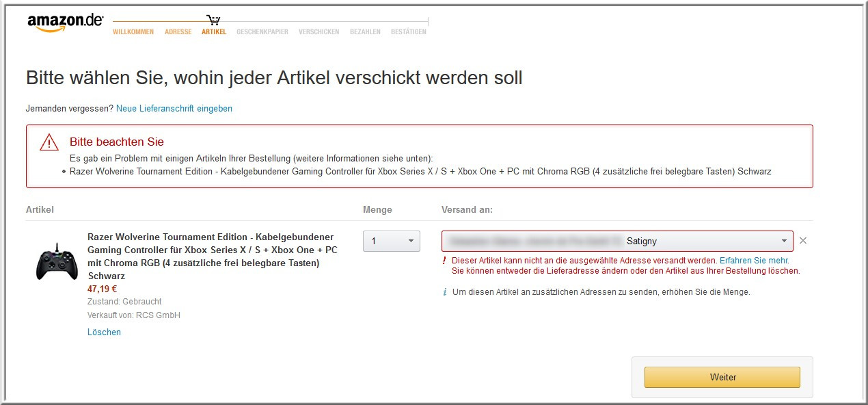Delete the item via Löschen link
The width and height of the screenshot is (868, 405).
(104, 332)
